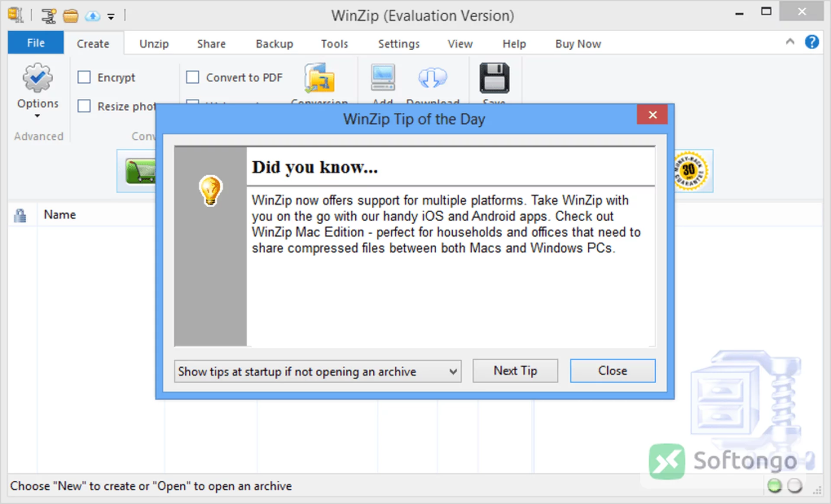Screen dimensions: 831x504
Task: Open the Help tab
Action: coord(514,44)
